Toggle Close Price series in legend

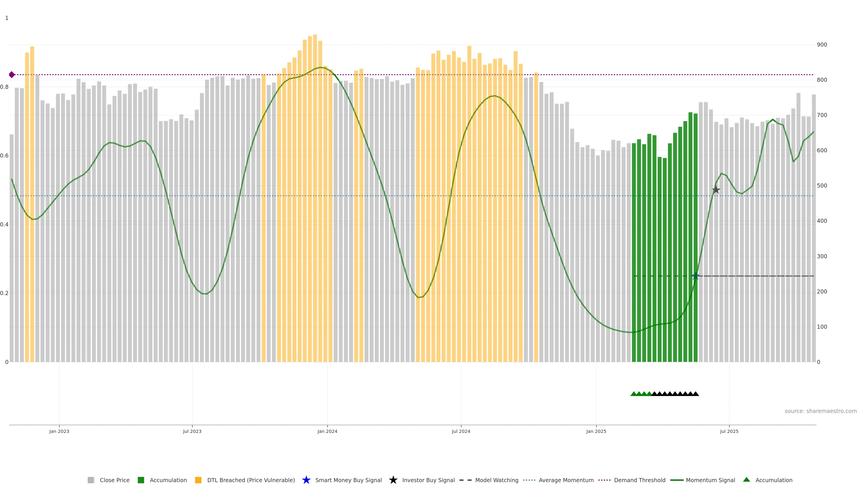114,480
